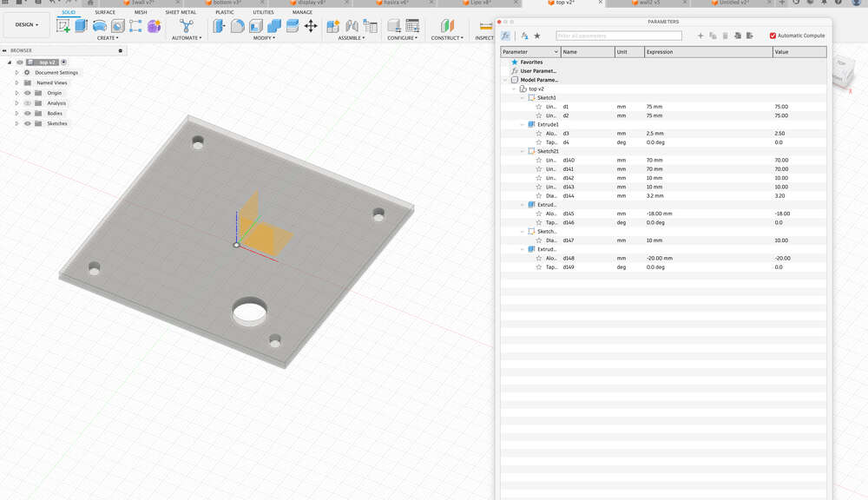Click the import parameters icon
The height and width of the screenshot is (500, 868).
(738, 36)
